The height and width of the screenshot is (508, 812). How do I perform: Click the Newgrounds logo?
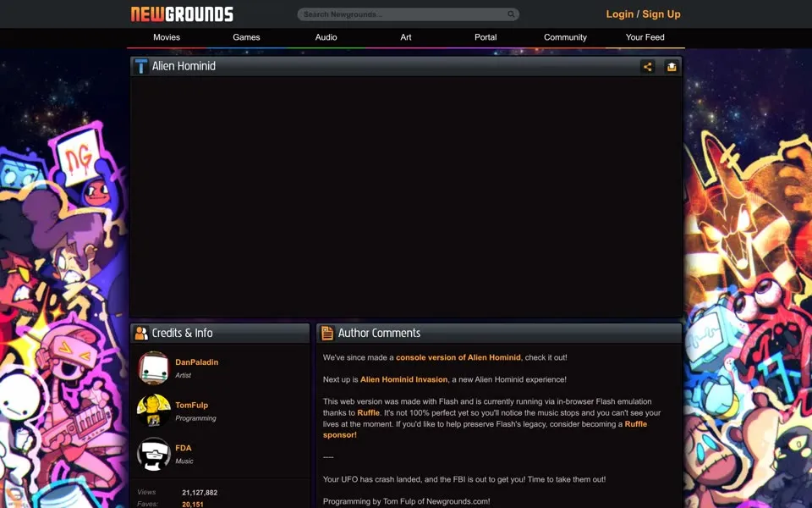click(x=182, y=14)
